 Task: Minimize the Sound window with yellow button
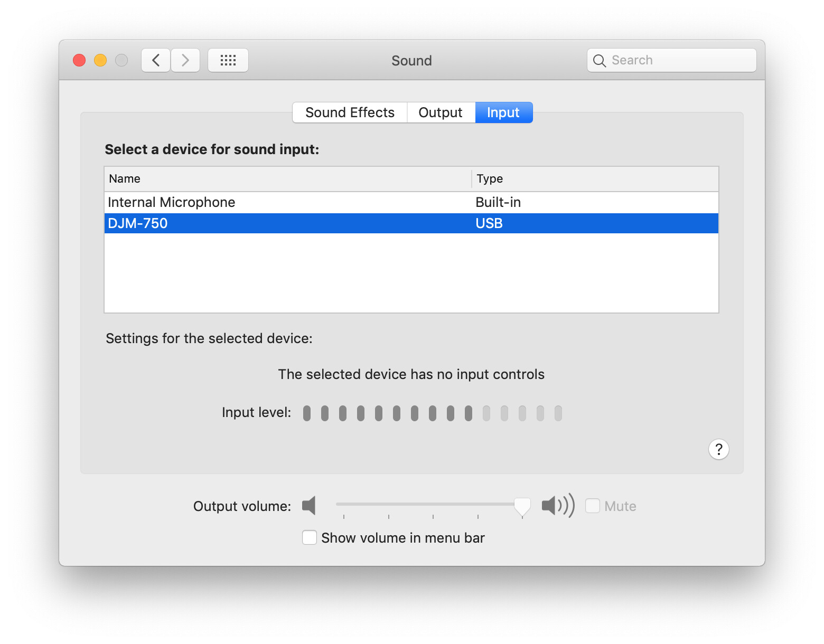tap(100, 60)
